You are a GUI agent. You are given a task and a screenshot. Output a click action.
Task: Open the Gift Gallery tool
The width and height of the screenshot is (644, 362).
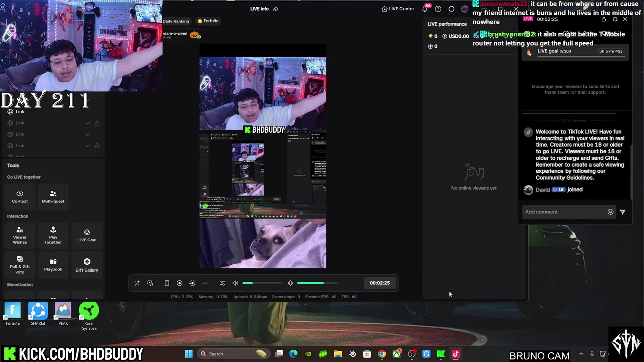(87, 265)
